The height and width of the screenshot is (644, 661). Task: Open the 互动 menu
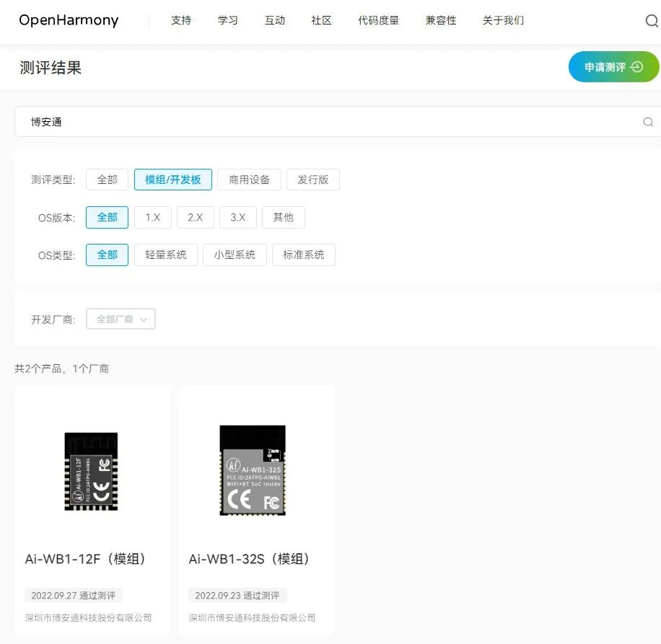[275, 20]
